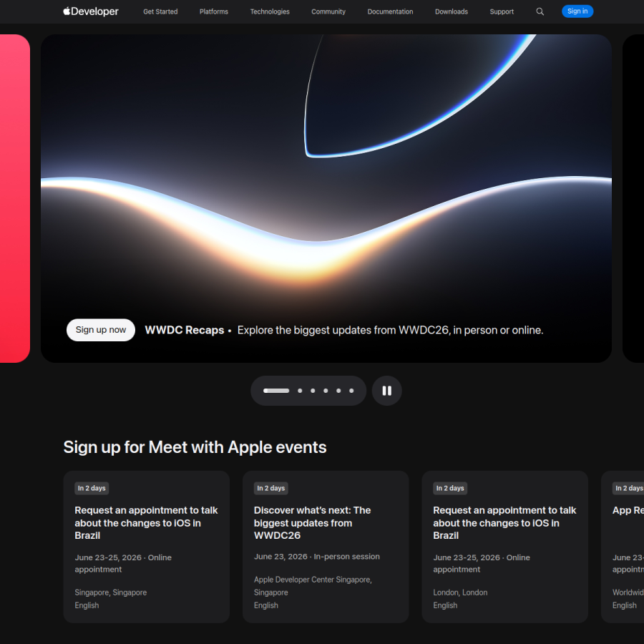Click 'In 2 days' badge on WWDC26 card
The height and width of the screenshot is (644, 644).
pos(271,488)
